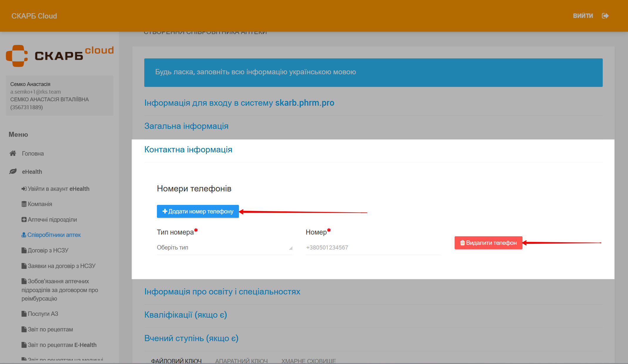The height and width of the screenshot is (364, 628).
Task: Open Договір з НСЗУ menu item
Action: (x=48, y=250)
